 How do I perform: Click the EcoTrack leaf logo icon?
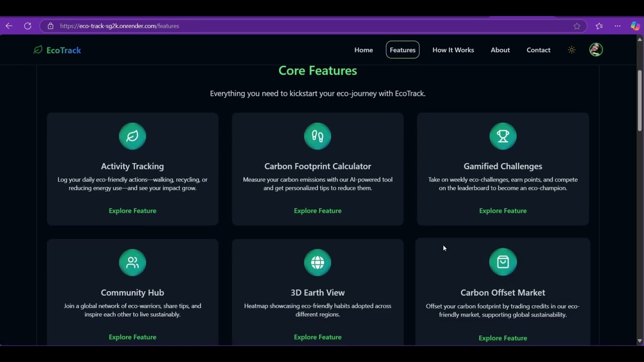point(38,50)
